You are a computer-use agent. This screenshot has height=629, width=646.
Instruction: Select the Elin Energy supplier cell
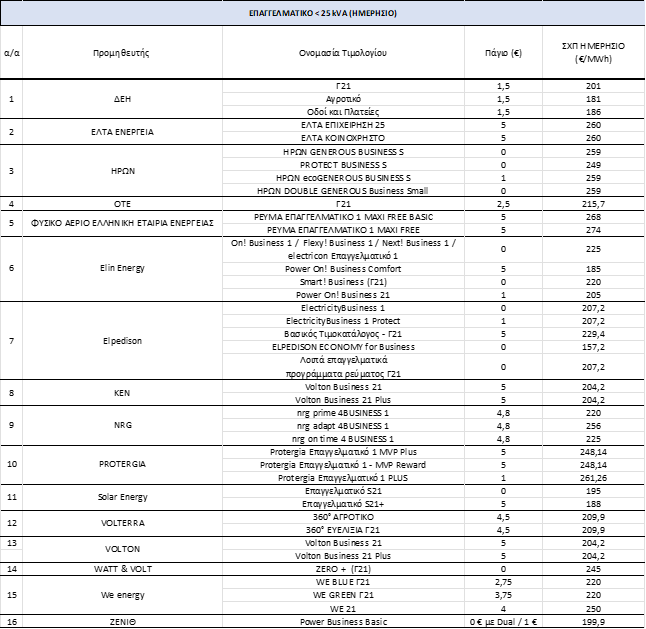122,268
